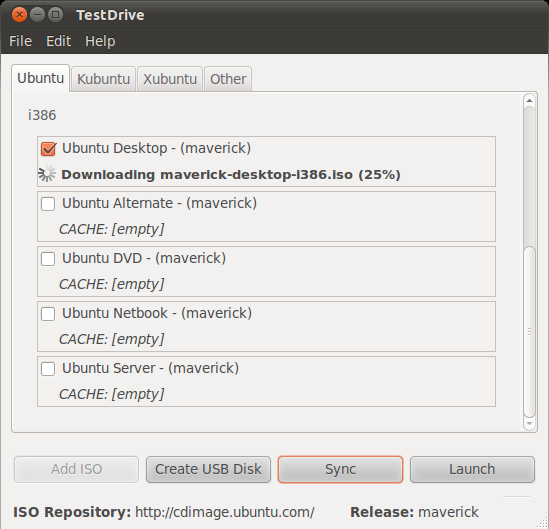Click the CACHE: [empty] text under Ubuntu DVD
This screenshot has width=549, height=529.
click(x=111, y=284)
